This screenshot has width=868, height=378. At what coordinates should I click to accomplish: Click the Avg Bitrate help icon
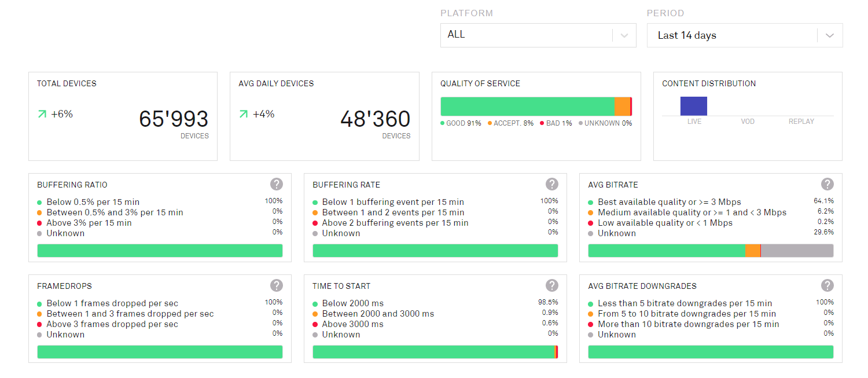coord(827,184)
